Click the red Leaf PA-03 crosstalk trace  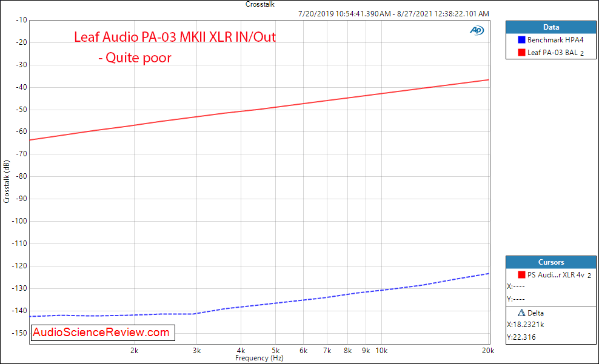pyautogui.click(x=259, y=110)
